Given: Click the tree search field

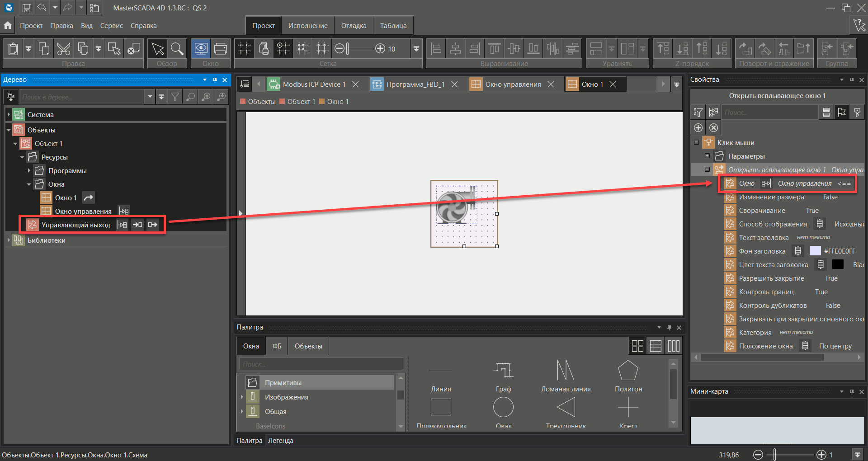Looking at the screenshot, I should tap(81, 97).
